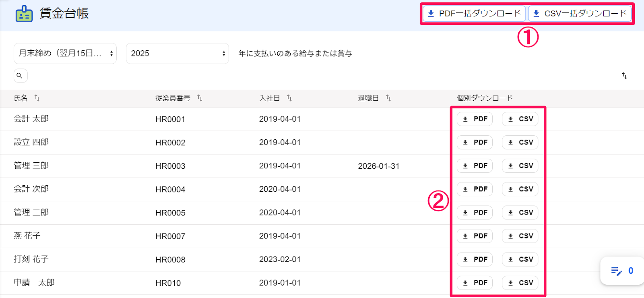Download PDF for 会計 太郎 HR0001
Viewport: 644px width, 298px height.
point(475,119)
